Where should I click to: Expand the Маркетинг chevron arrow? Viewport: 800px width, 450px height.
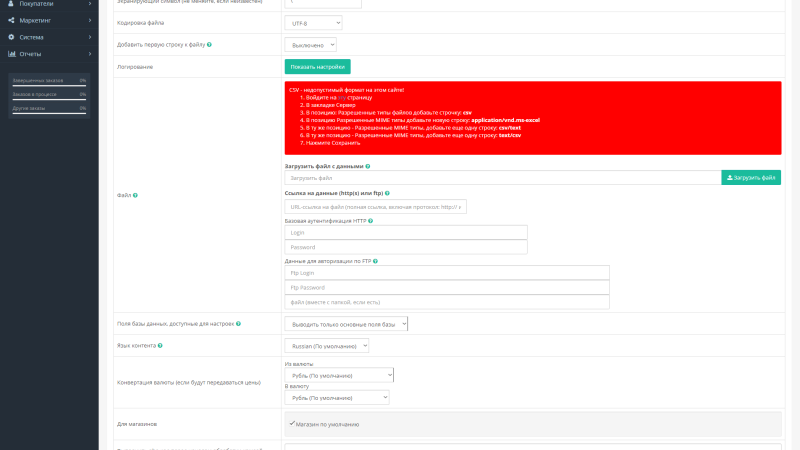pos(90,20)
